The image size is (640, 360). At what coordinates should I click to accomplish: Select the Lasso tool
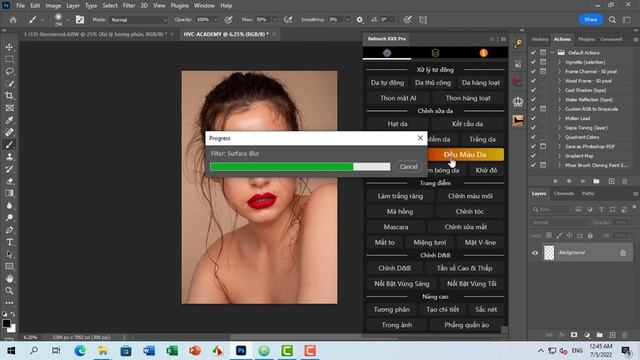click(x=9, y=71)
